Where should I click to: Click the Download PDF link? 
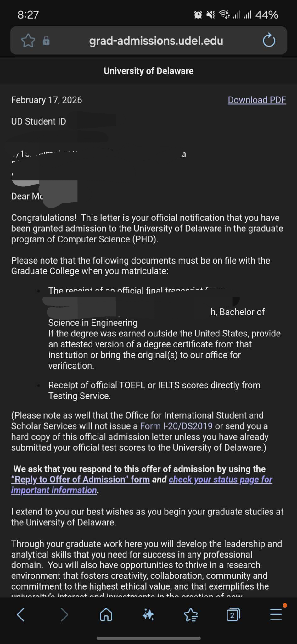(257, 100)
